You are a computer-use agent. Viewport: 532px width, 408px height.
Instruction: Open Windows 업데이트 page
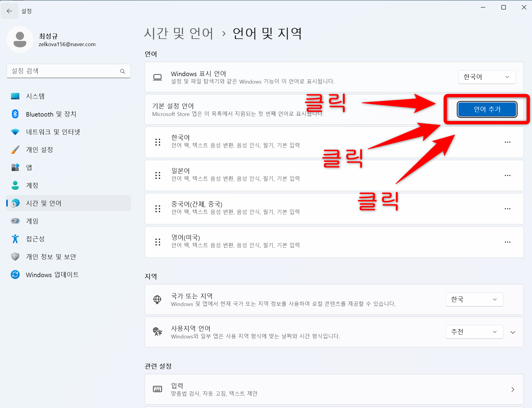[x=68, y=274]
